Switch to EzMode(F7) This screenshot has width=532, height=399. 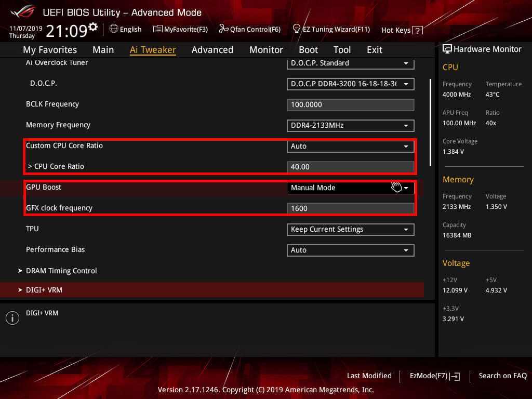point(429,376)
